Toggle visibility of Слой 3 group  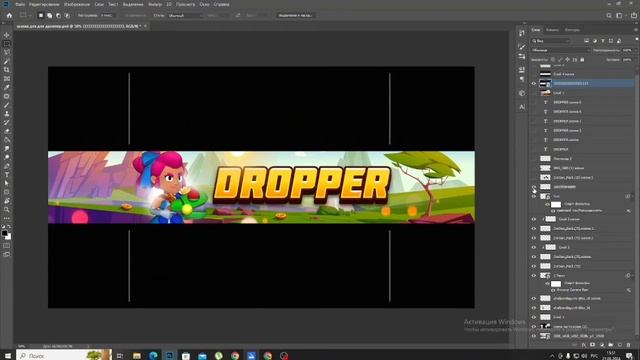534,247
